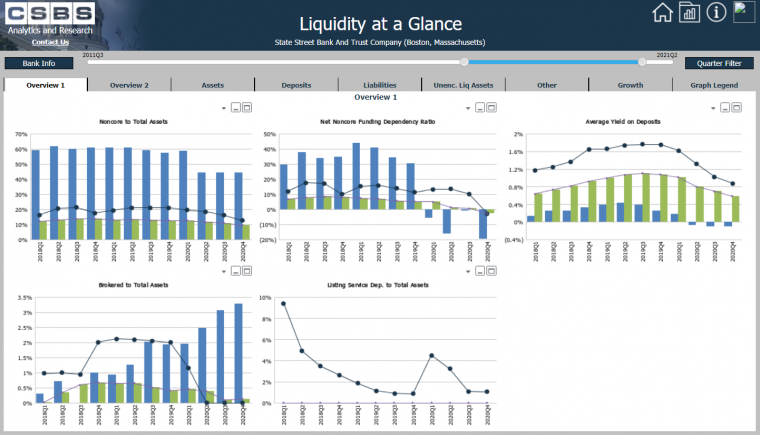Switch to the Overview 2 tab
The height and width of the screenshot is (435, 760).
click(129, 85)
